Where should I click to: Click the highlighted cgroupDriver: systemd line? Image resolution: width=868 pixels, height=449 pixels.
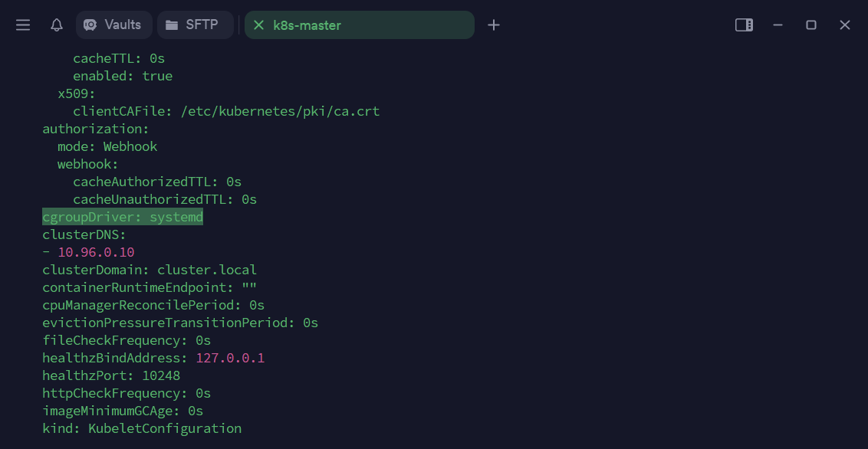click(x=123, y=218)
